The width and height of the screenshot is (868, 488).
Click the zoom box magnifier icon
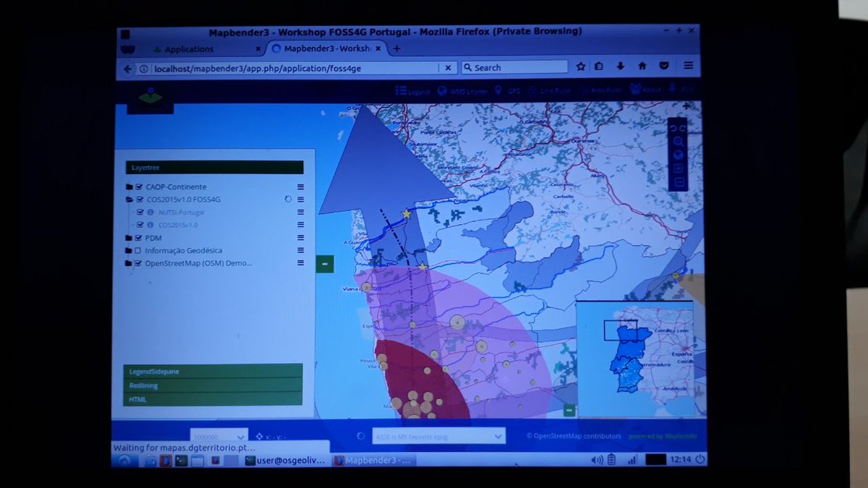(678, 142)
